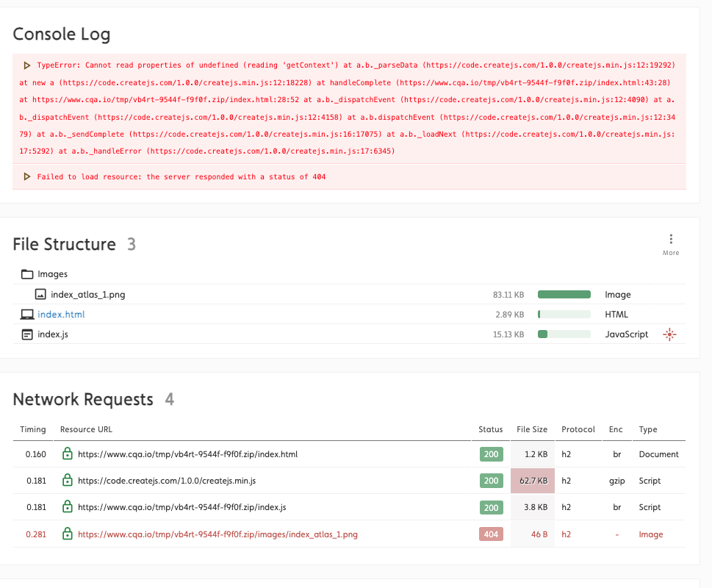Expand the TypeError console message

click(27, 65)
